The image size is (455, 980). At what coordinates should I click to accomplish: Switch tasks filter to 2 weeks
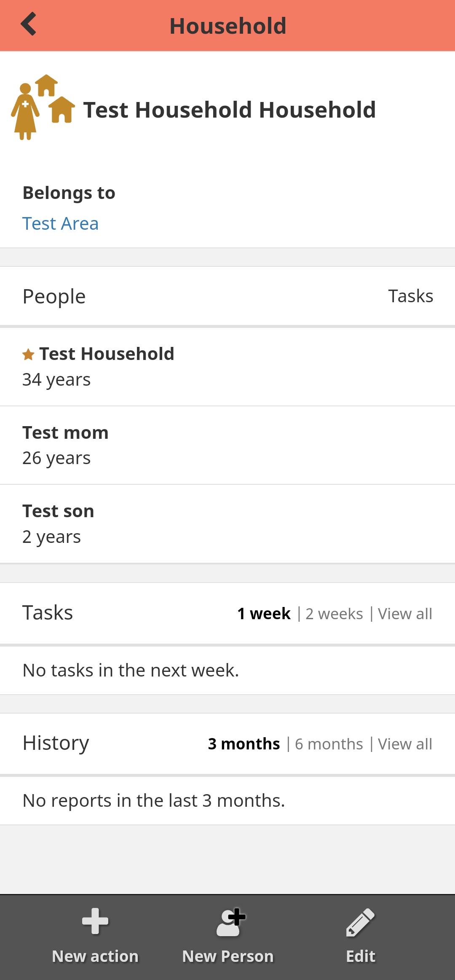[x=334, y=614]
